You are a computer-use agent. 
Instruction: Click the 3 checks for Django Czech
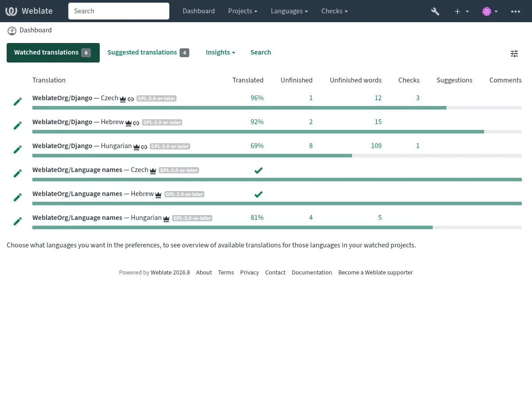(x=418, y=98)
